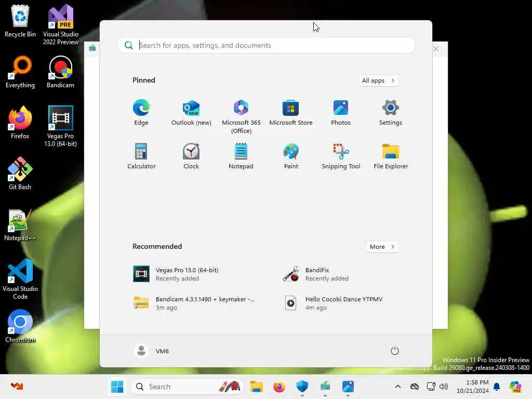Image resolution: width=532 pixels, height=399 pixels.
Task: Click the Start menu search field
Action: tap(265, 45)
